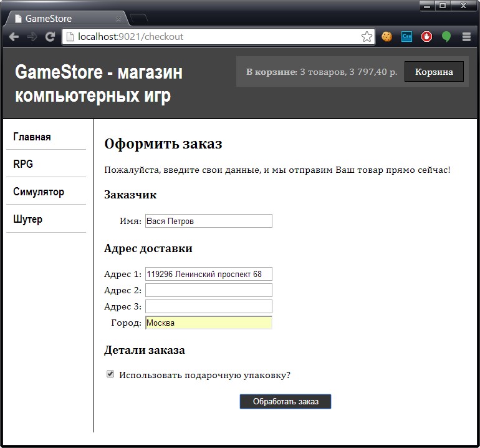Click the Имя field with Вася Петров
Screen dimensions: 480x448
(208, 221)
